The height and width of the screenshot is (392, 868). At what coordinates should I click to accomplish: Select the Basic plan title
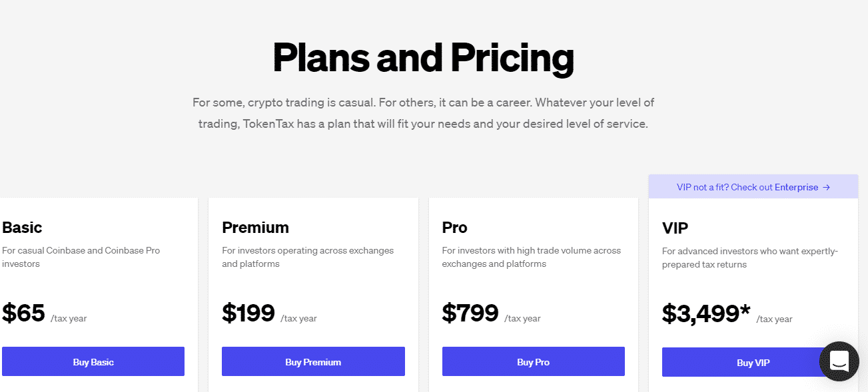[22, 228]
